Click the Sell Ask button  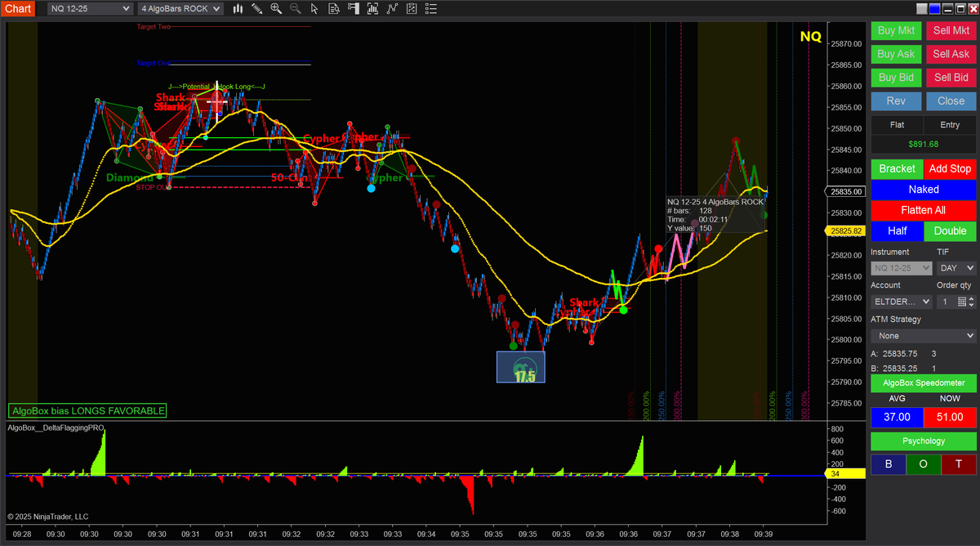951,54
